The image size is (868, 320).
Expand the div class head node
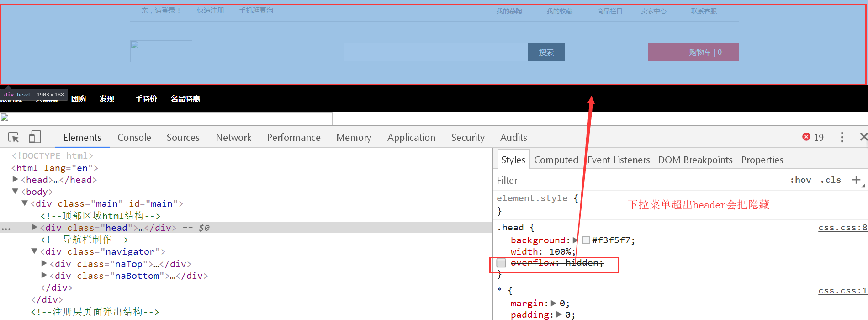[34, 227]
